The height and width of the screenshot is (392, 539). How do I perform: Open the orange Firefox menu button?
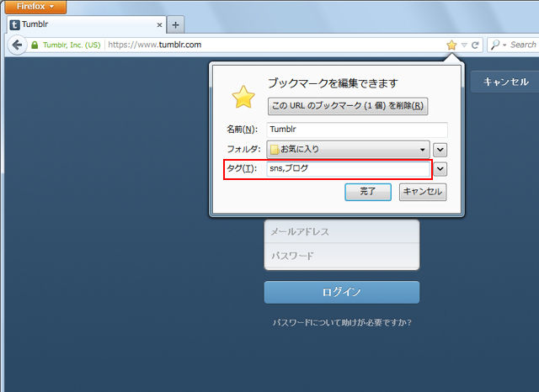35,7
